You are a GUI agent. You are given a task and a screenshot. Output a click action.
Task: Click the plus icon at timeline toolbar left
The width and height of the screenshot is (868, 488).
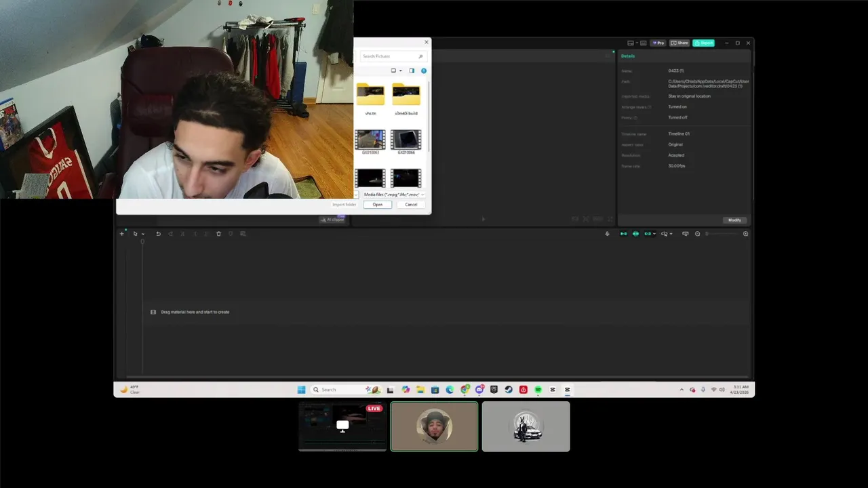pos(122,234)
